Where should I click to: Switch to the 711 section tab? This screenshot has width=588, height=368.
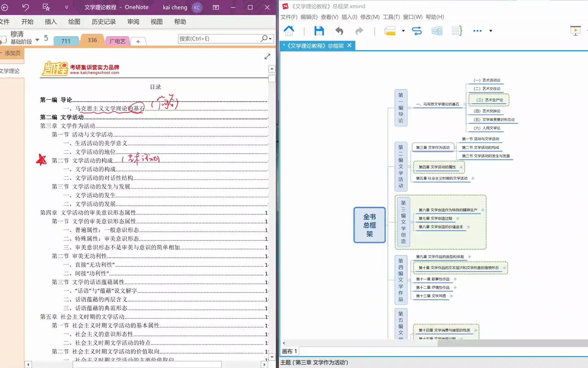click(66, 41)
